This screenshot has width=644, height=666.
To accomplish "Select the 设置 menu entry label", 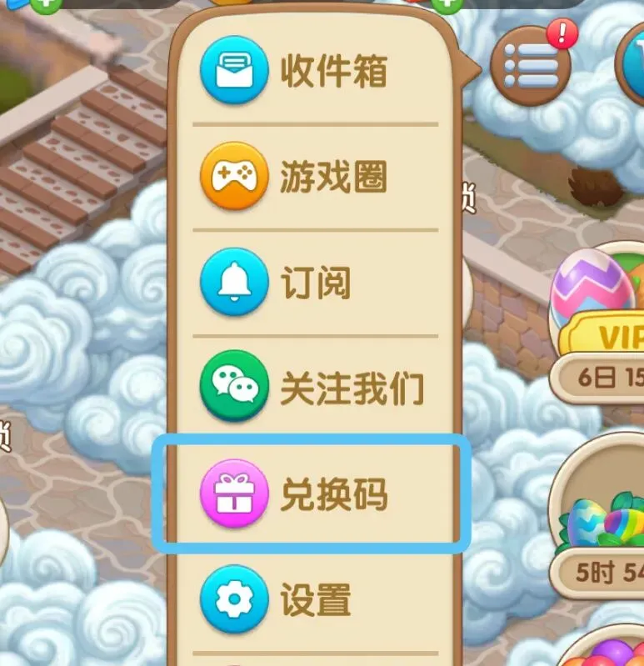I will coord(316,600).
